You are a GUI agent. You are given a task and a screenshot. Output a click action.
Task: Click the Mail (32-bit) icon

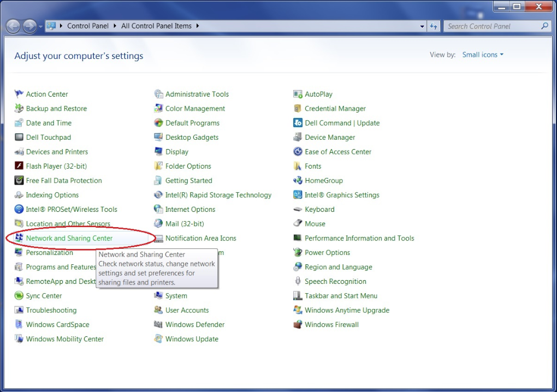(158, 224)
